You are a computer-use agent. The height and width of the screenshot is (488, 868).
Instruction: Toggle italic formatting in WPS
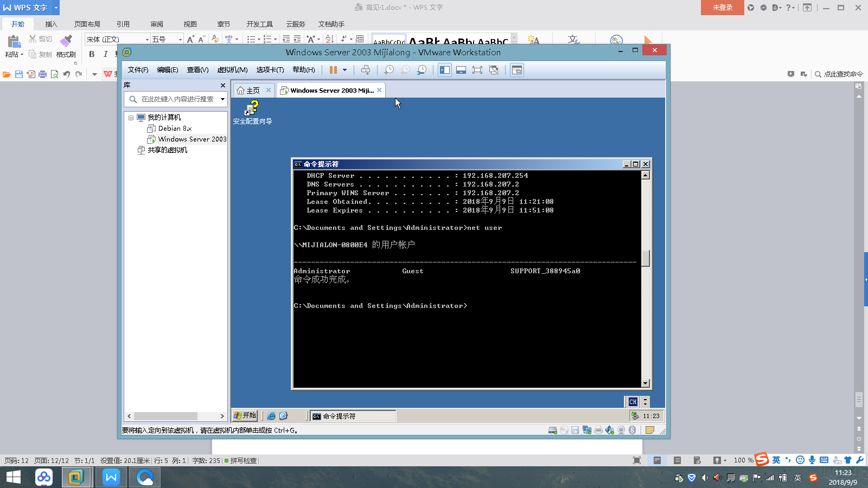[105, 54]
